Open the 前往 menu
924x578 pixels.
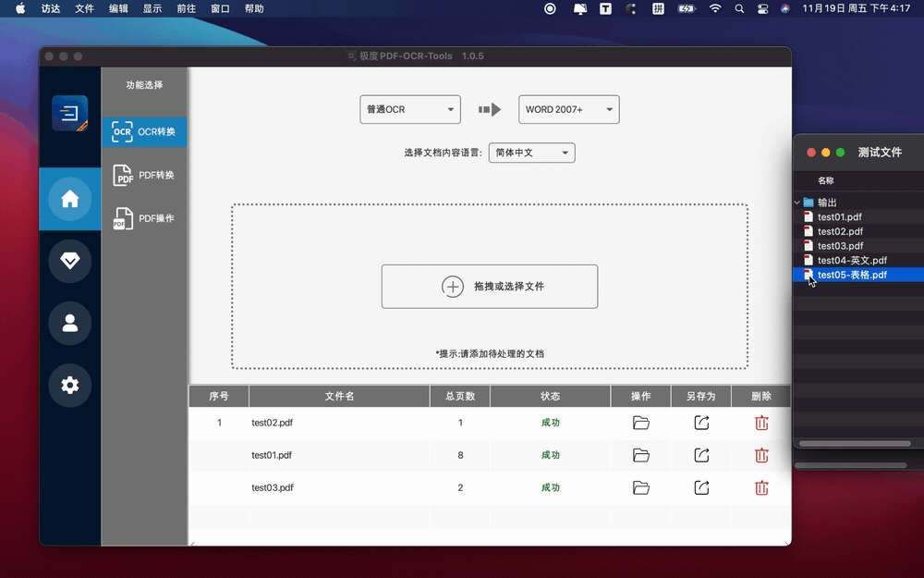[x=187, y=8]
